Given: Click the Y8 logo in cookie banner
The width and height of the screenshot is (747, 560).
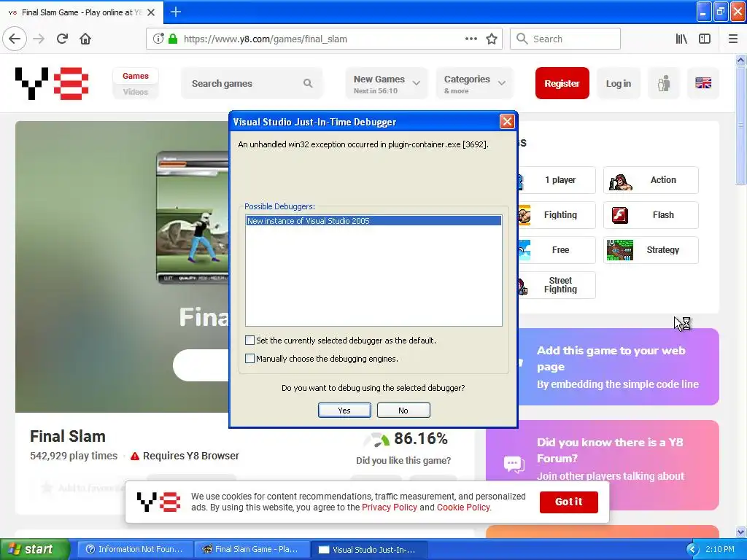Looking at the screenshot, I should coord(158,502).
